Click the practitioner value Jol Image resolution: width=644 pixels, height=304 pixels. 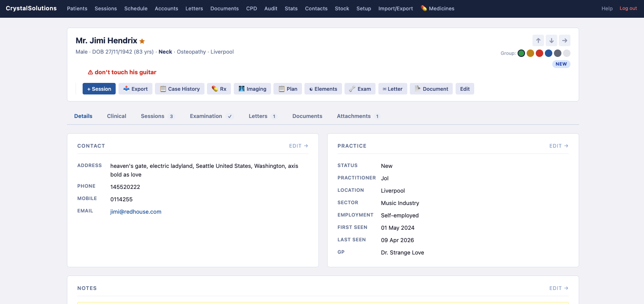click(x=385, y=178)
